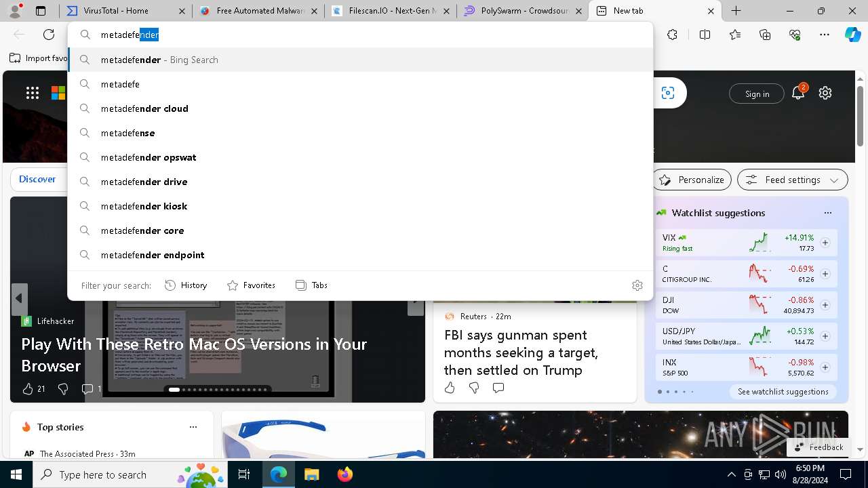Screen dimensions: 868x488
Task: Open FBI says gunman headline
Action: coord(521,352)
